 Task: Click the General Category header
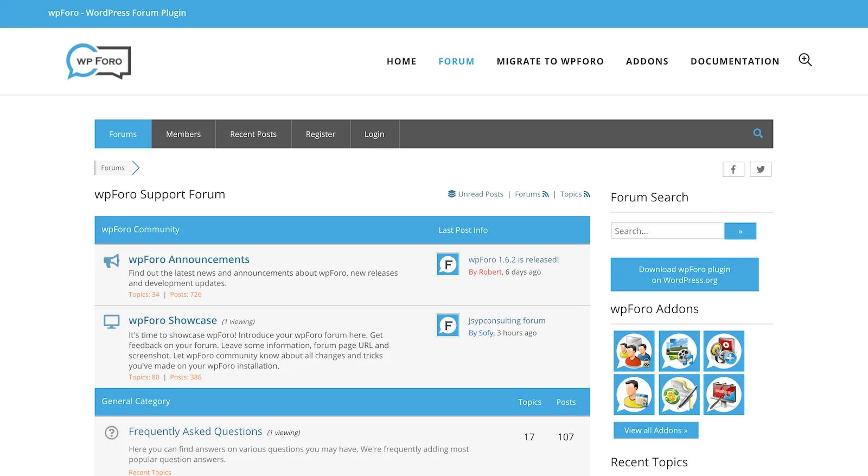coord(136,402)
